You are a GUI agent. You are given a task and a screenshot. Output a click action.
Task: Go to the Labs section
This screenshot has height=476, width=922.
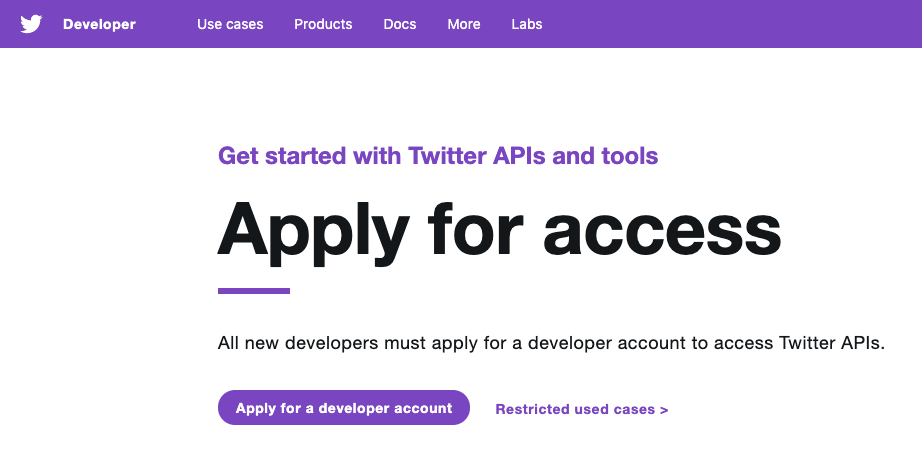tap(526, 24)
